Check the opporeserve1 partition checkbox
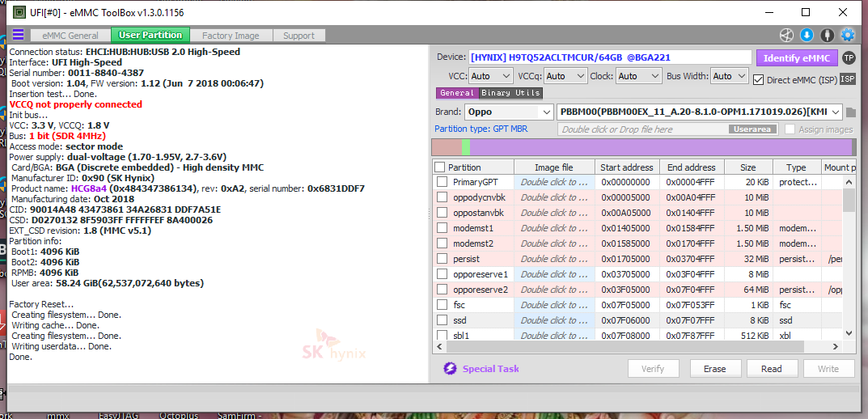 [x=442, y=274]
